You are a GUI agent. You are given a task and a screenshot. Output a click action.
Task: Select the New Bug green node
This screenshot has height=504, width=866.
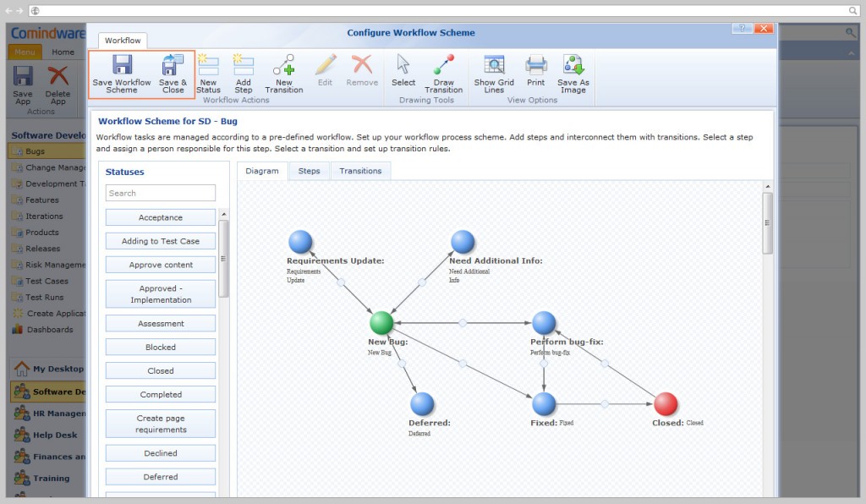click(381, 323)
